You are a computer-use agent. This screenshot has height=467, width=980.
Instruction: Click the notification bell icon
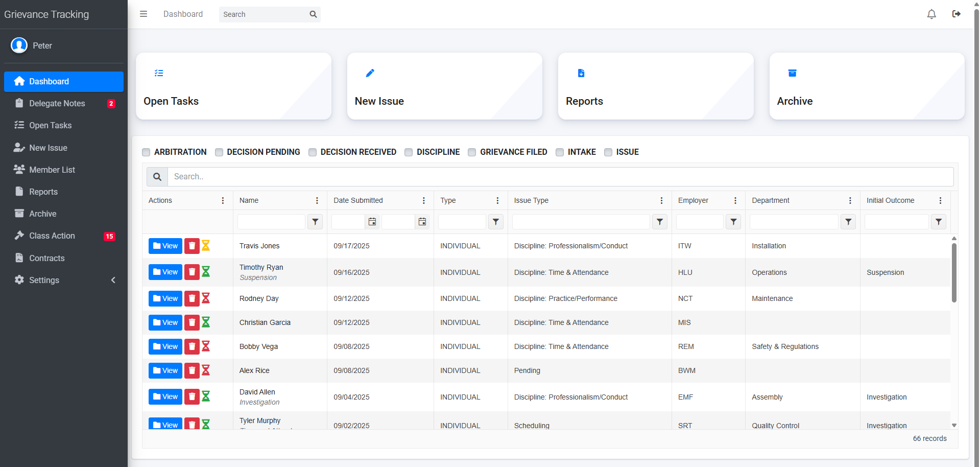931,14
